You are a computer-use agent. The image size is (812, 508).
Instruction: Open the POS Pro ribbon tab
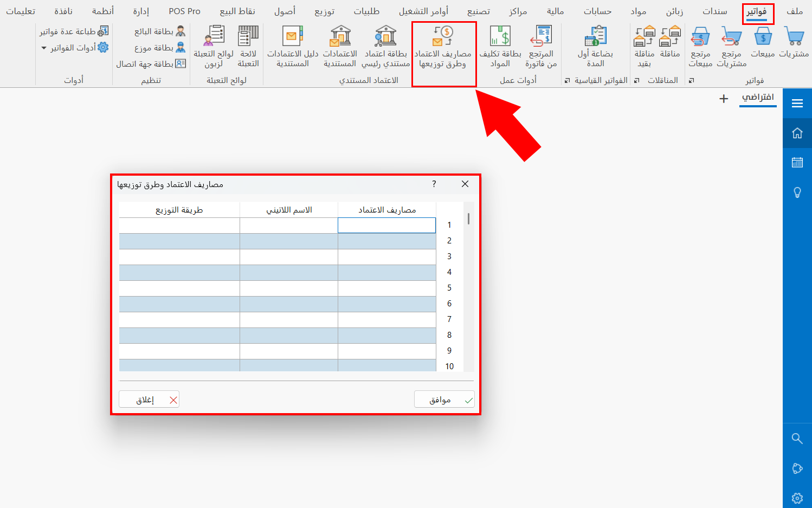coord(184,11)
